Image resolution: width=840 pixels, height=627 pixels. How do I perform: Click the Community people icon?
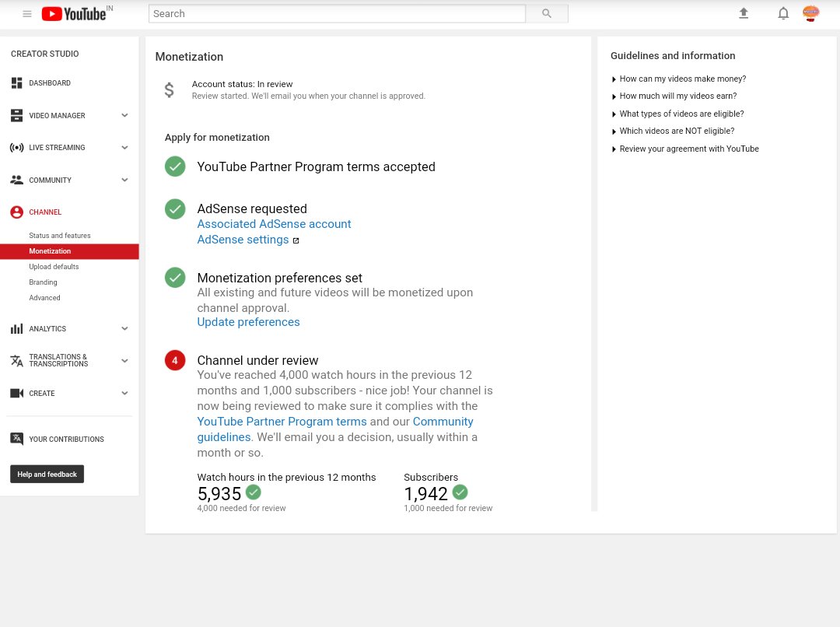click(16, 180)
